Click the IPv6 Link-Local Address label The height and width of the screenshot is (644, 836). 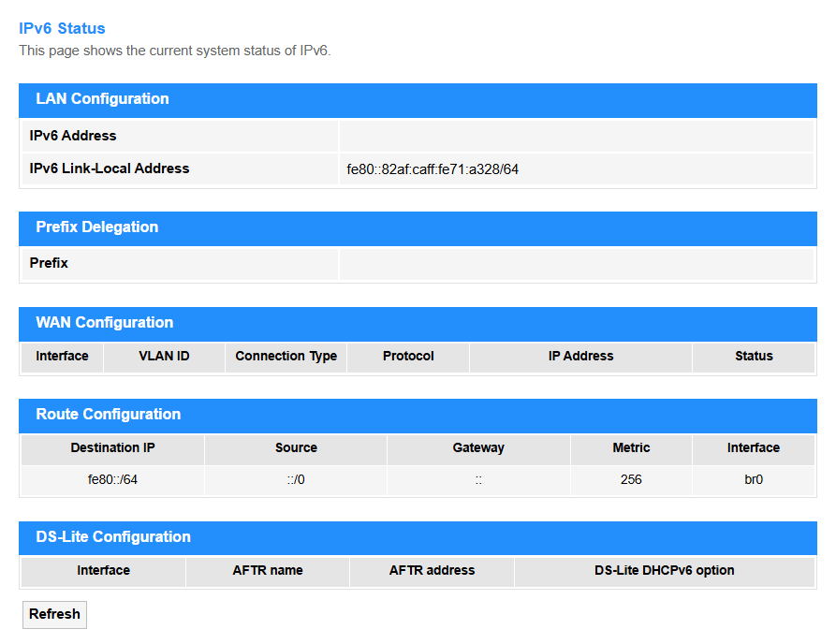[110, 168]
